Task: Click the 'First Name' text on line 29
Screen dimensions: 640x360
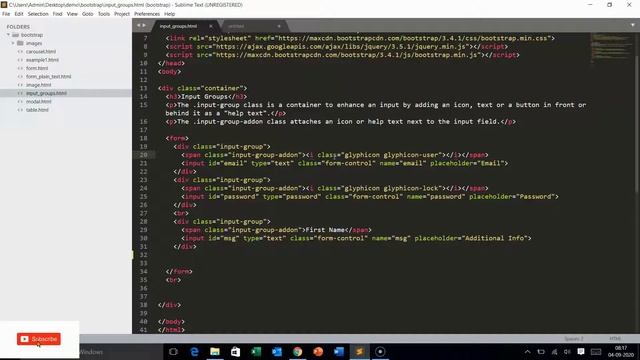Action: click(x=325, y=230)
